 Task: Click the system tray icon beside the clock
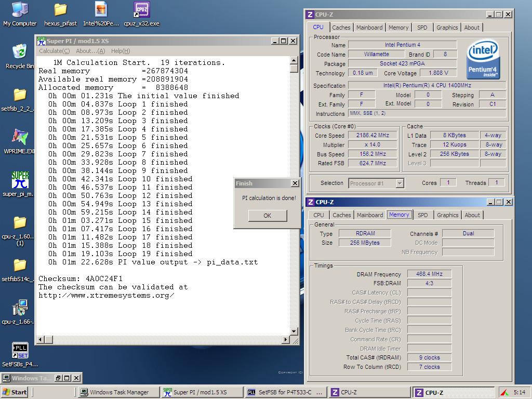504,392
